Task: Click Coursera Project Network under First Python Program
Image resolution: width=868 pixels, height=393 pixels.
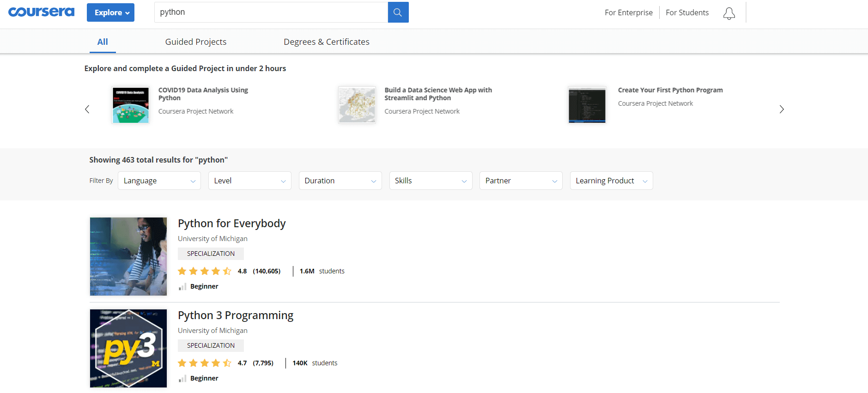Action: [656, 103]
